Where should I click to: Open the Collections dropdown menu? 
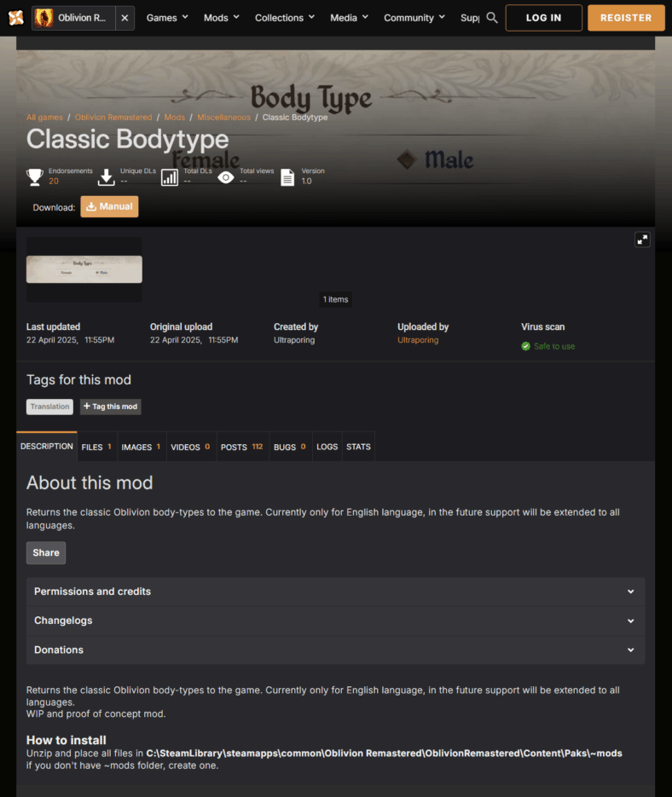click(285, 18)
